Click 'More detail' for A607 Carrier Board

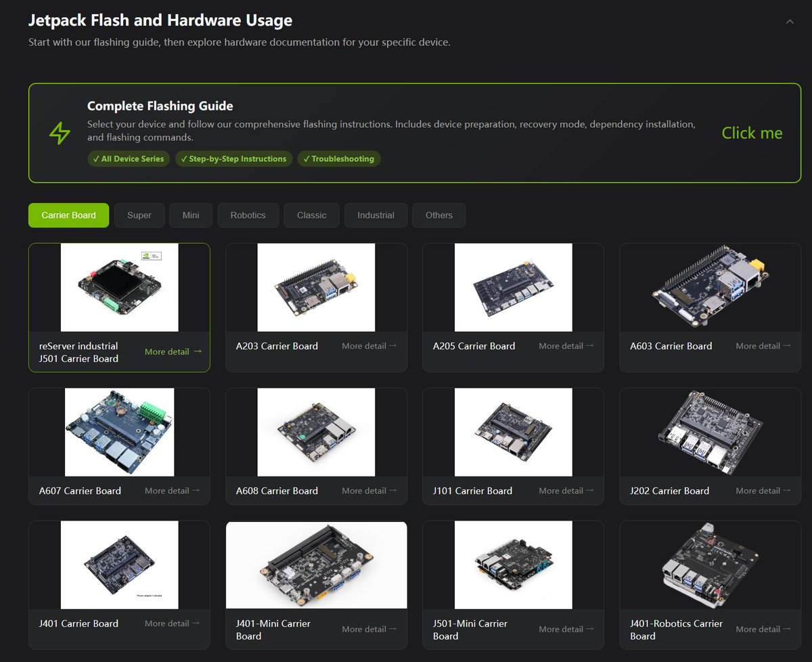(173, 491)
